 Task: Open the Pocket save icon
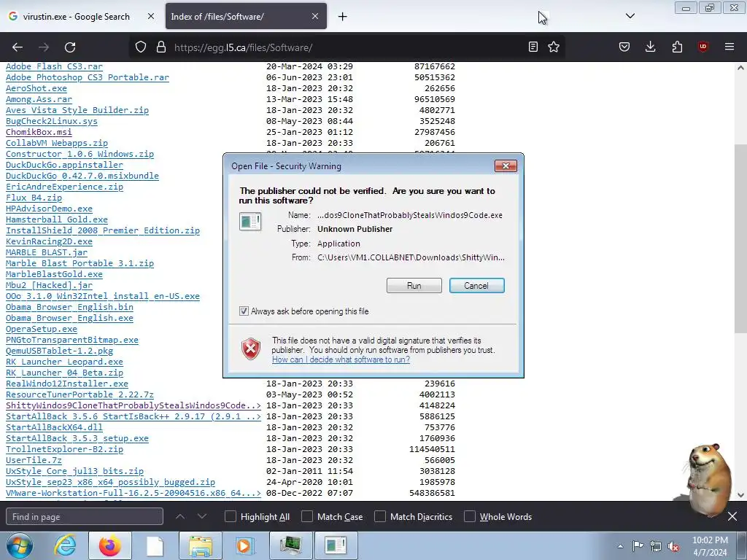(x=624, y=47)
